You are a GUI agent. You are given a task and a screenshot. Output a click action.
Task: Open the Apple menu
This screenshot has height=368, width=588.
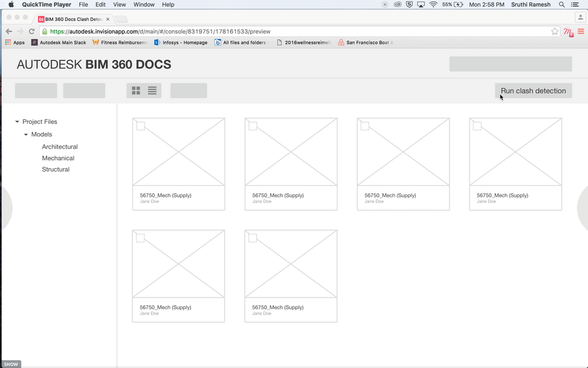(11, 4)
